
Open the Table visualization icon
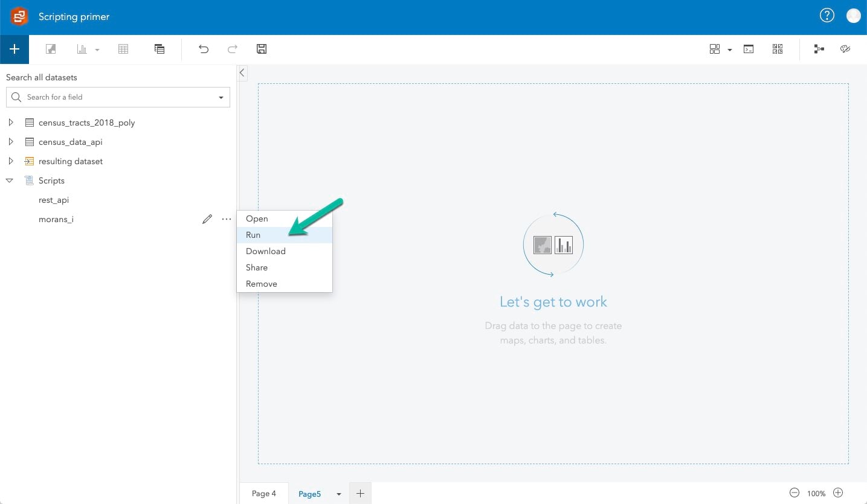[x=123, y=49]
